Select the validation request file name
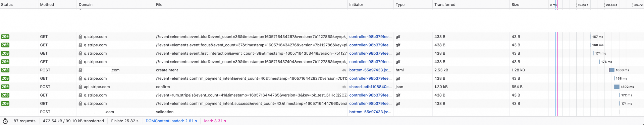Viewport: 644px width, 125px height. (x=165, y=112)
